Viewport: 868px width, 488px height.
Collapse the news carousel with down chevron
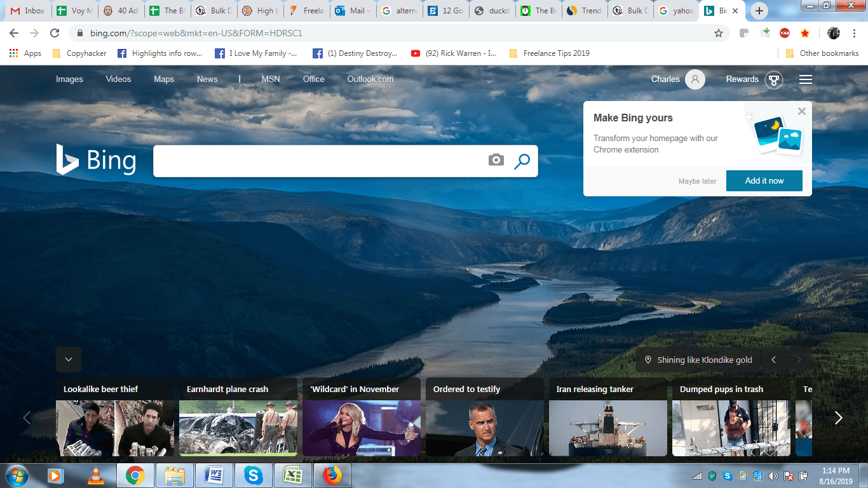69,360
